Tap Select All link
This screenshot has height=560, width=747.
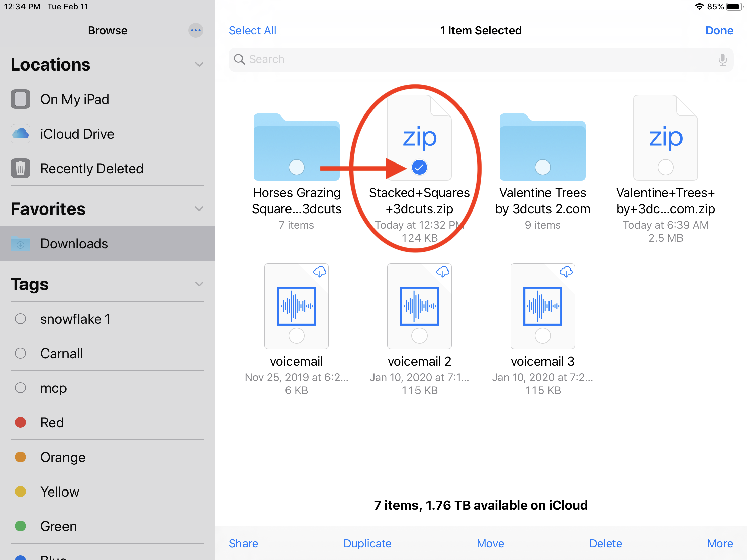[x=252, y=30]
